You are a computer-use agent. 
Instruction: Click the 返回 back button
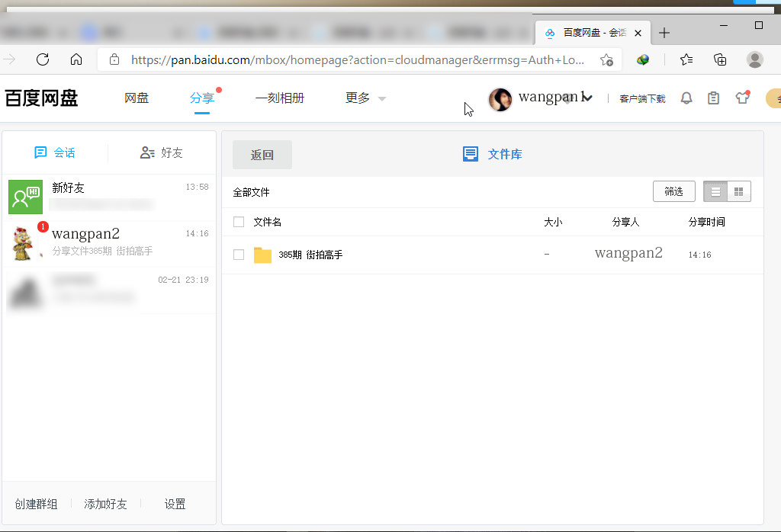[x=262, y=154]
